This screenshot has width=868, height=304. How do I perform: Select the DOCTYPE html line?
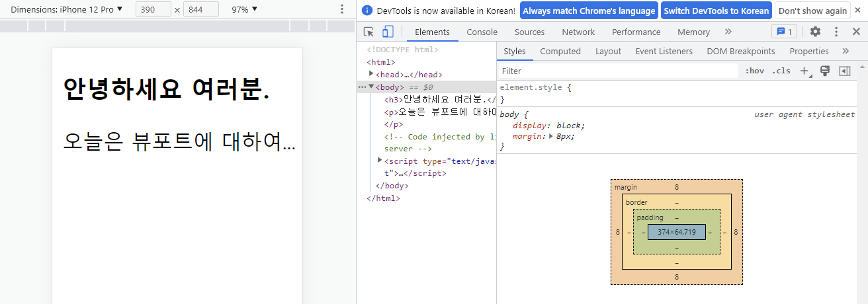pyautogui.click(x=402, y=50)
